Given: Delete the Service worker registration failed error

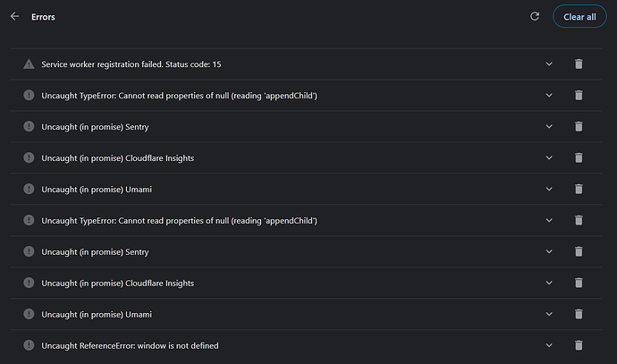Looking at the screenshot, I should tap(579, 64).
